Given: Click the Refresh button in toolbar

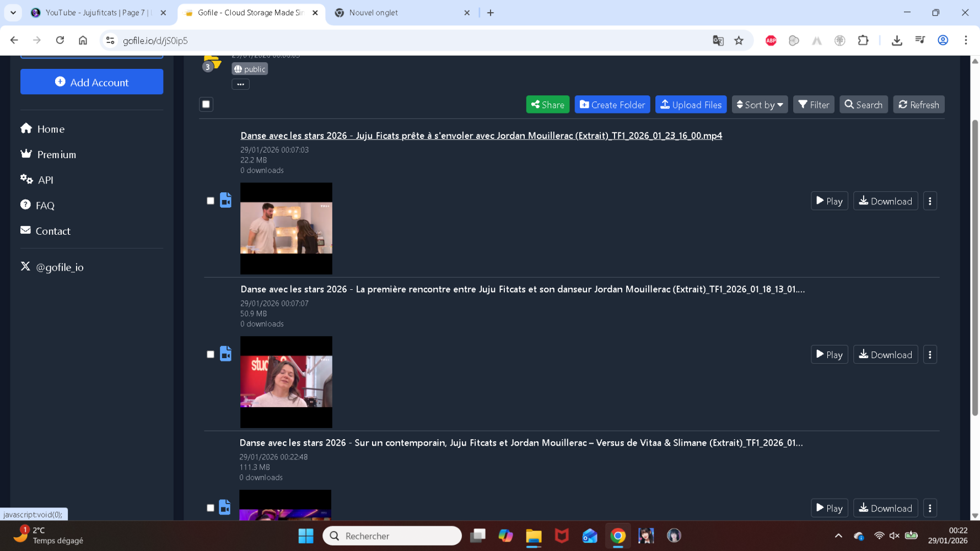Looking at the screenshot, I should [x=918, y=105].
